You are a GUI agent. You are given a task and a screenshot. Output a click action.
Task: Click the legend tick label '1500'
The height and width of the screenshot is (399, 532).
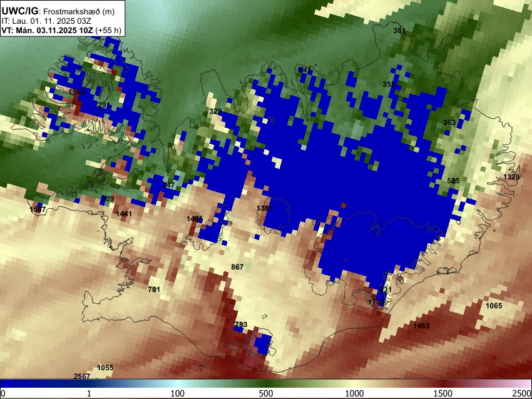[443, 393]
